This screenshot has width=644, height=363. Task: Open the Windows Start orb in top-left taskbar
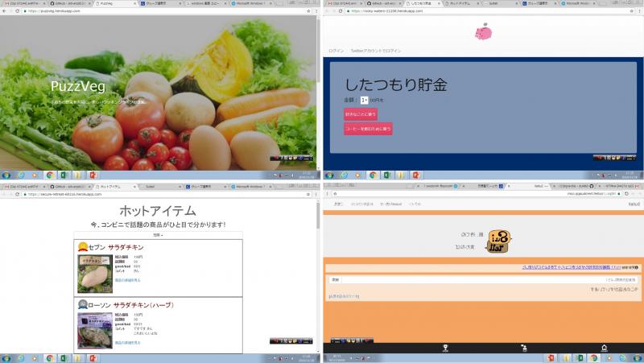(x=6, y=175)
